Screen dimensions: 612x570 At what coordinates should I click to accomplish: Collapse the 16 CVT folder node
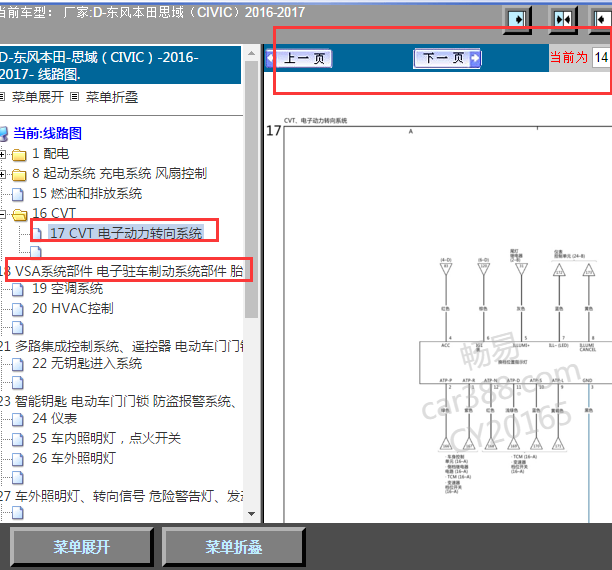[2, 214]
